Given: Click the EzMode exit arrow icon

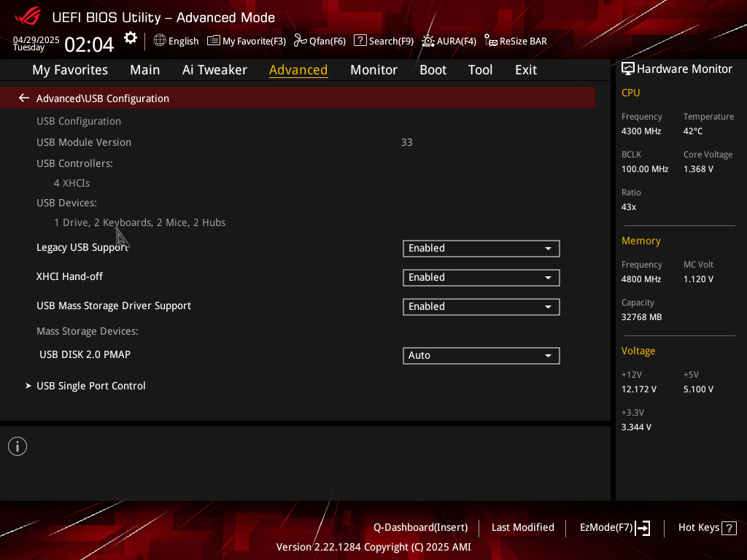Looking at the screenshot, I should 643,528.
